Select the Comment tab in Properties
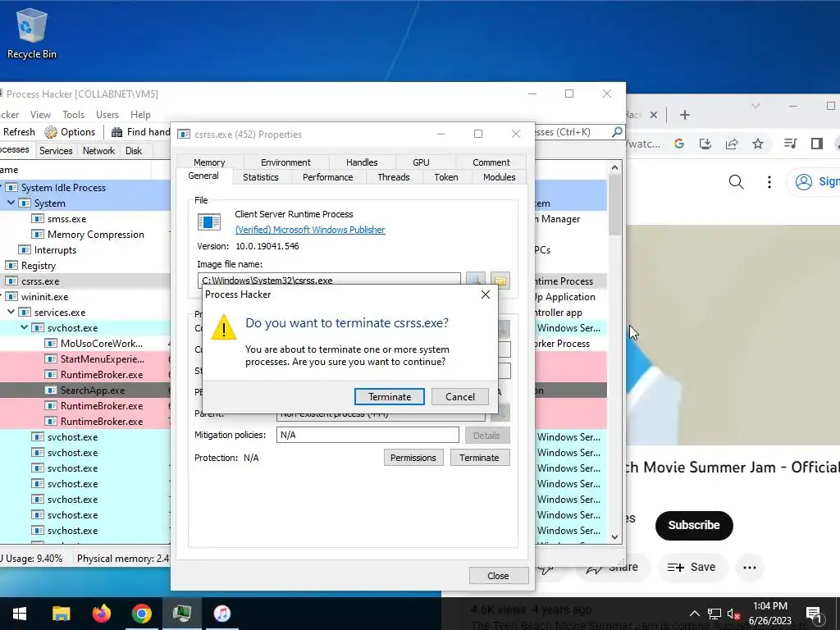Image resolution: width=840 pixels, height=630 pixels. coord(491,162)
